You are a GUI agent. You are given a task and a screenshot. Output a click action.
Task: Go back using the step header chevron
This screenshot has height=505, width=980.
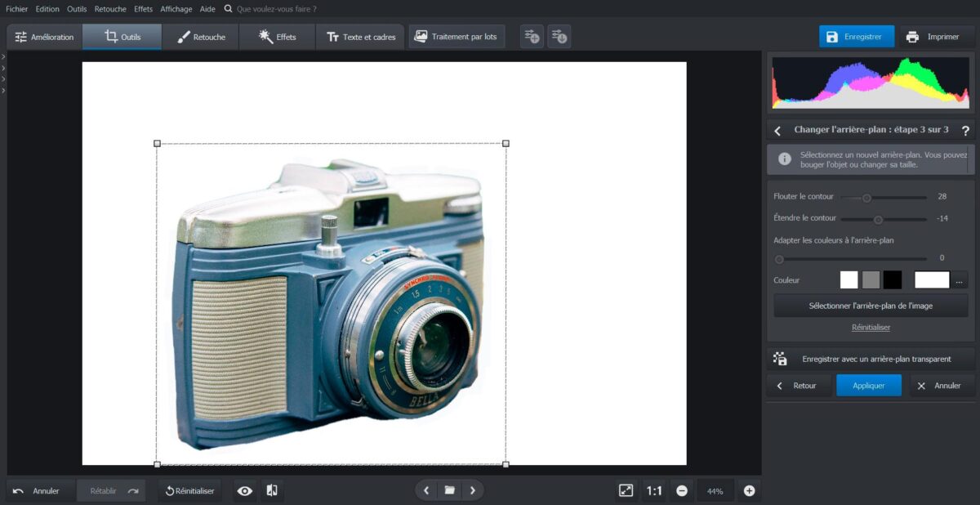(777, 131)
